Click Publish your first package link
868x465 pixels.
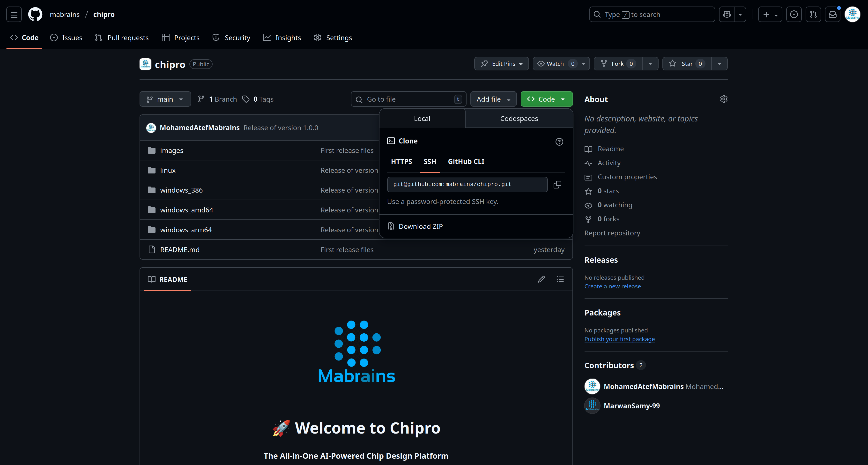click(619, 339)
